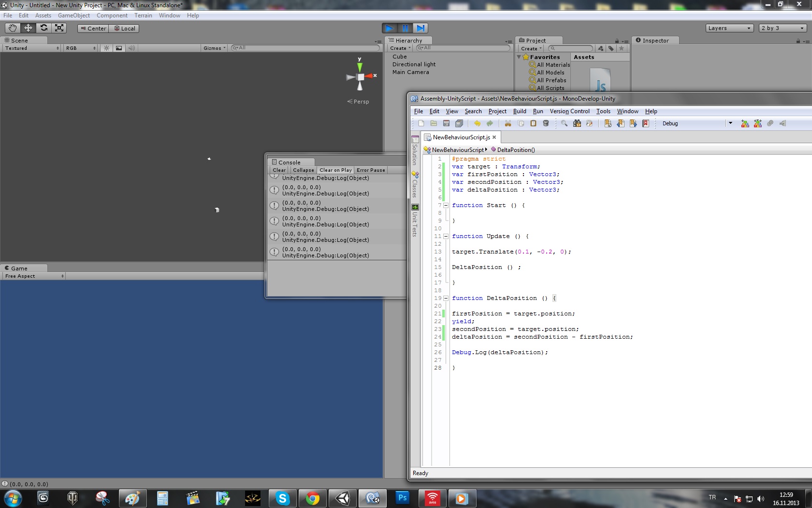Enable Error Pause in Console
This screenshot has height=508, width=812.
point(371,170)
